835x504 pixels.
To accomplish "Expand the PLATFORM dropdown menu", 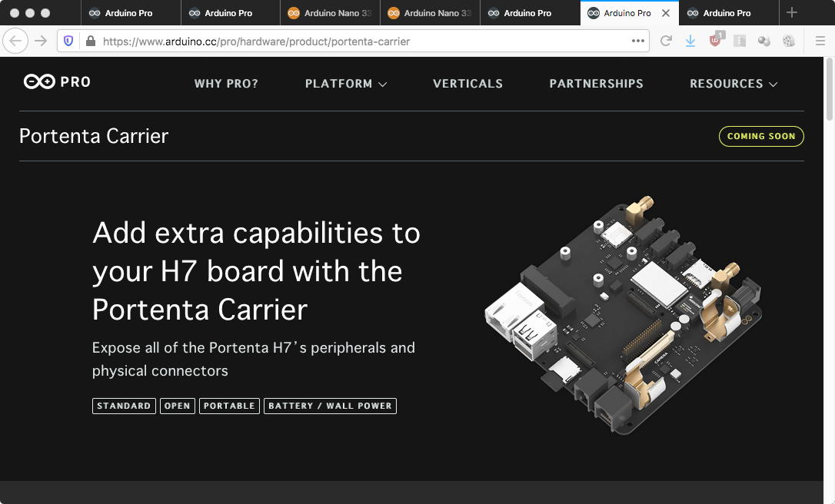I will coord(345,84).
